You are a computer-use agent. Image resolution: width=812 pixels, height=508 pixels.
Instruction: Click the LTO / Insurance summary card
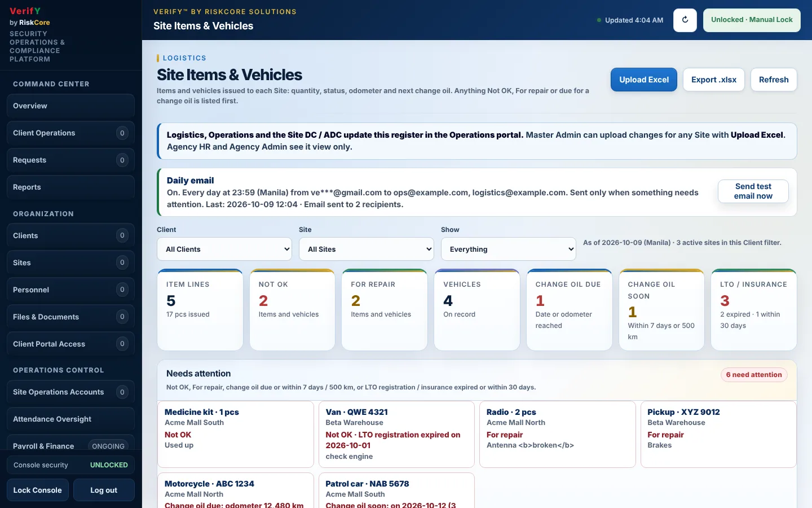point(754,310)
